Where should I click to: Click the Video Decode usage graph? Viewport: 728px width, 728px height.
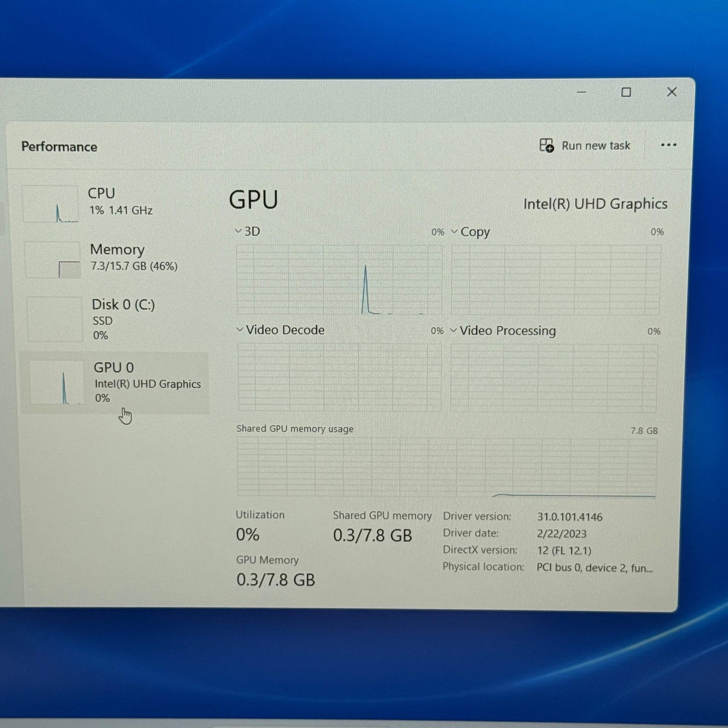click(x=339, y=377)
